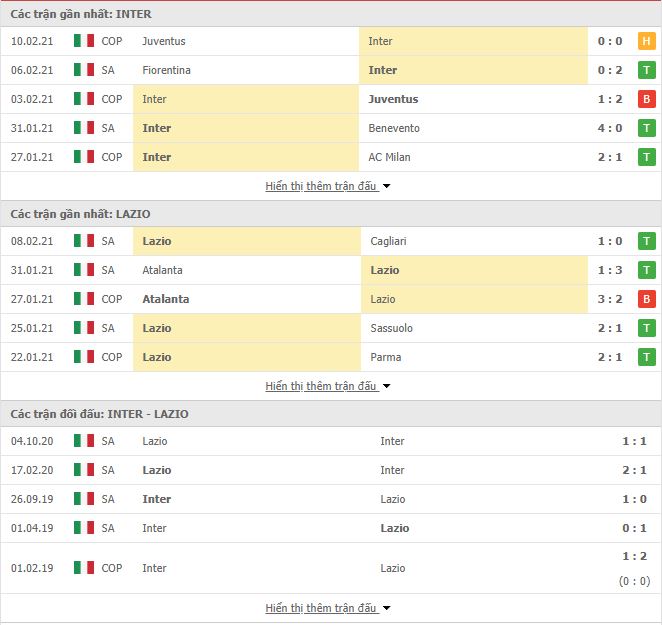Open the highlighted Lazio vs Sassuolo row
This screenshot has width=662, height=625.
coord(331,328)
